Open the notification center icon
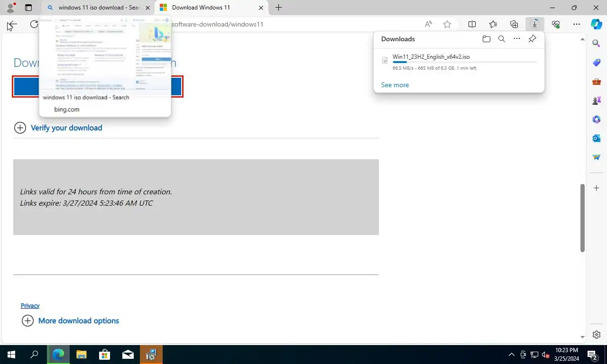The image size is (607, 364). coord(592,355)
